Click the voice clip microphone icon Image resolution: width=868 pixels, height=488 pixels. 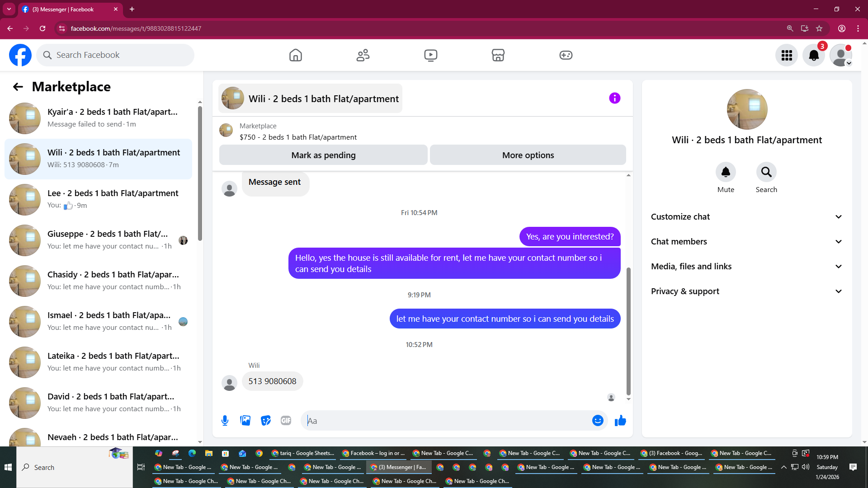tap(225, 421)
